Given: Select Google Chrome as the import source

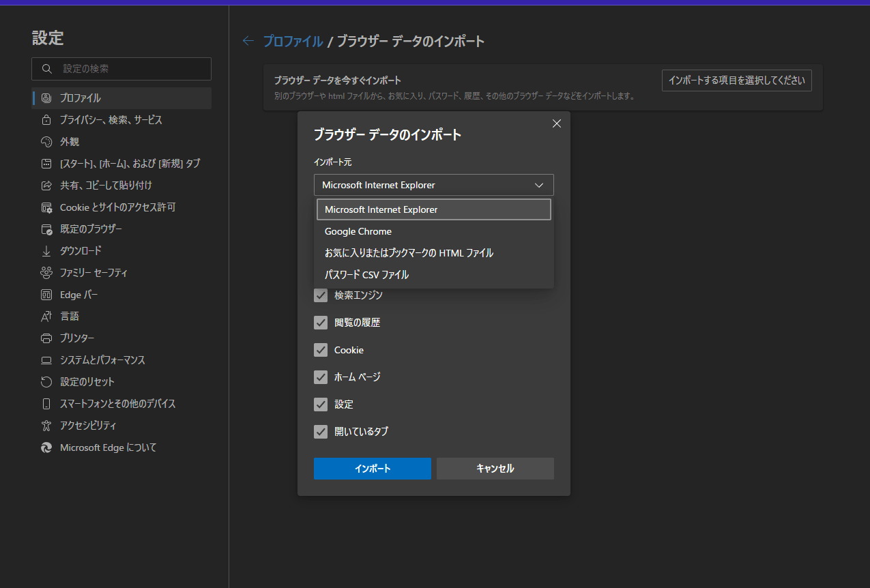Looking at the screenshot, I should [434, 231].
